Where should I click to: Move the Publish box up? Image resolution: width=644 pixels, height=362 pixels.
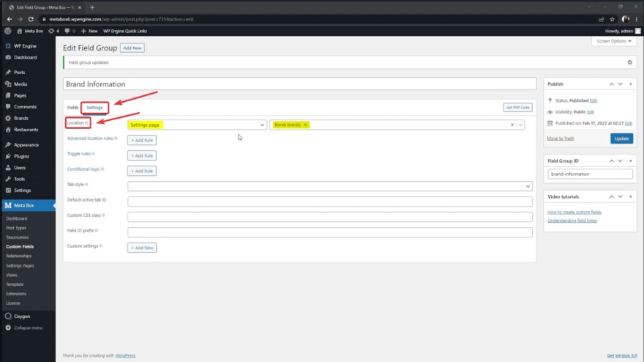(612, 84)
